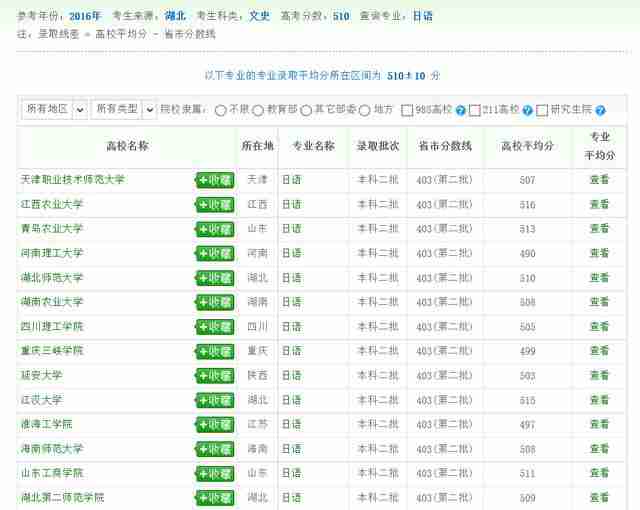Click 查看 in 四川理工学院 row
The width and height of the screenshot is (640, 510).
(x=599, y=326)
